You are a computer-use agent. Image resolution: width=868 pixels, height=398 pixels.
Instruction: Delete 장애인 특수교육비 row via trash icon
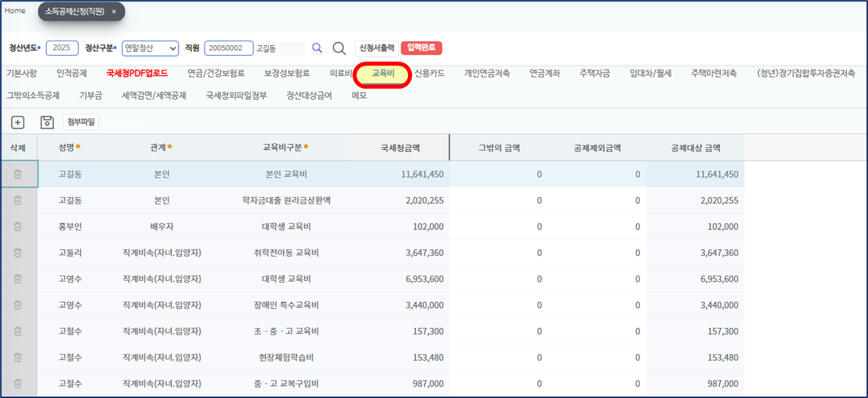click(18, 305)
